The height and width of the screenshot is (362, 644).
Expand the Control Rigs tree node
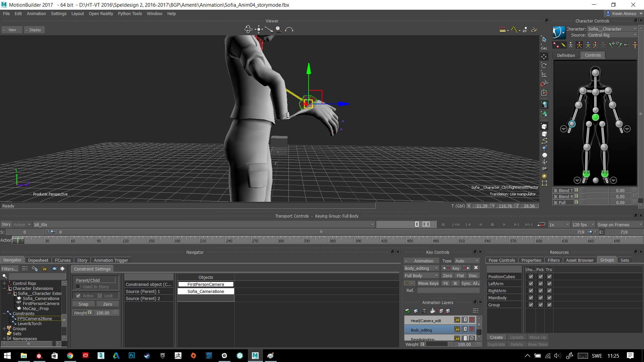click(x=4, y=283)
